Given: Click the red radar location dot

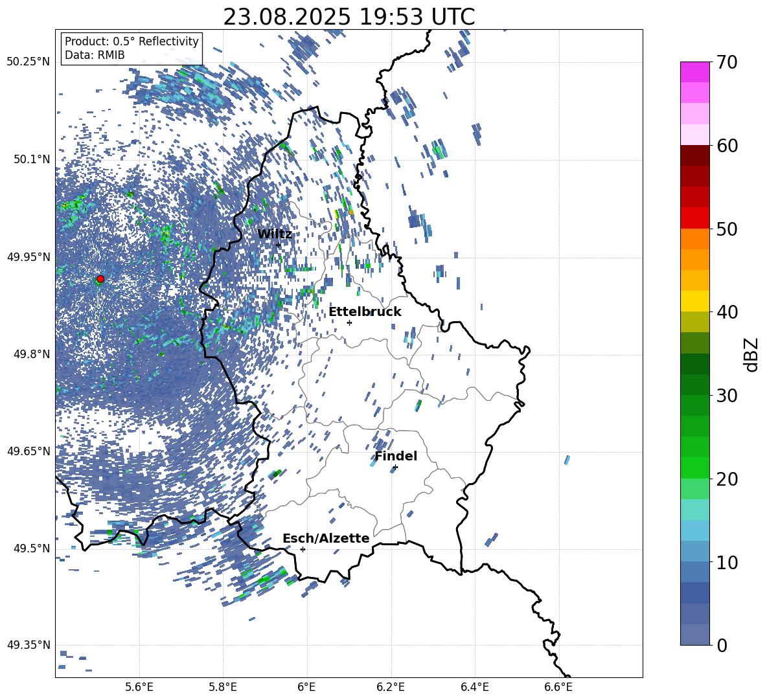Looking at the screenshot, I should click(100, 279).
